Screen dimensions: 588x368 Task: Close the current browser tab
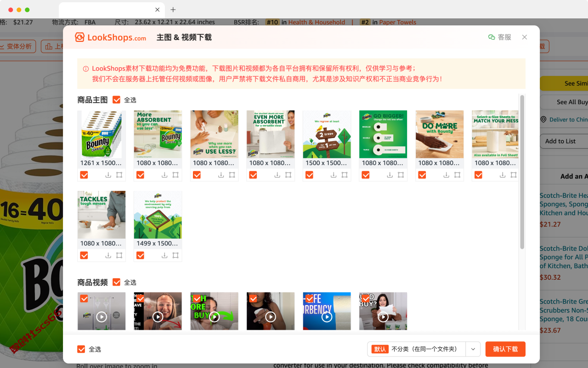(x=158, y=10)
